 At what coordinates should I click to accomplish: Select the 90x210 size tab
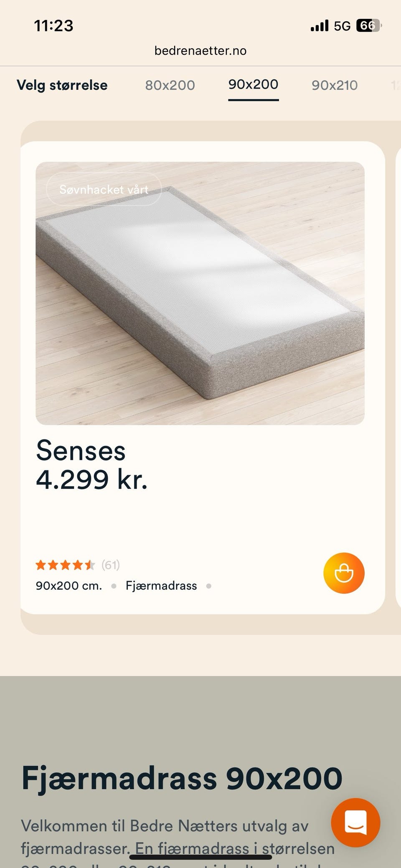(335, 85)
